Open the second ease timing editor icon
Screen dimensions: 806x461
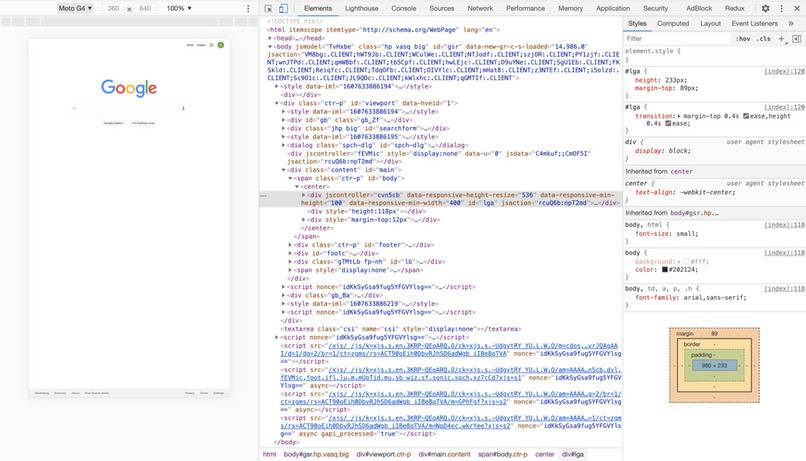[668, 123]
